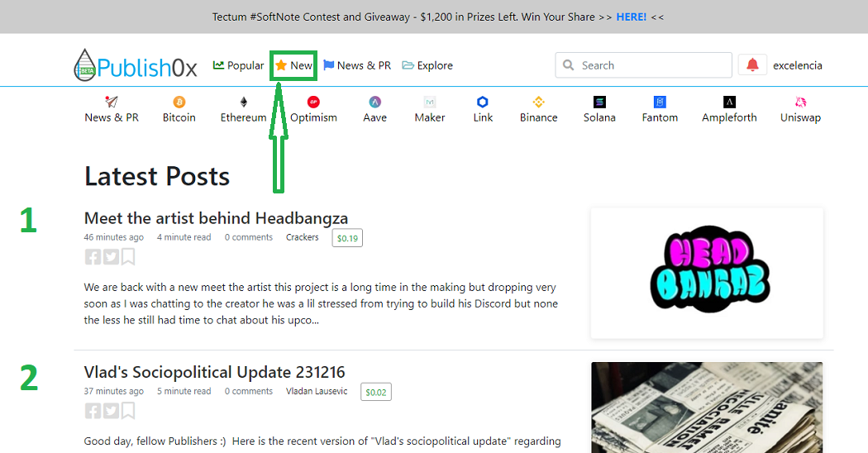Open post "Meet the artist behind Headbangza"

(216, 218)
